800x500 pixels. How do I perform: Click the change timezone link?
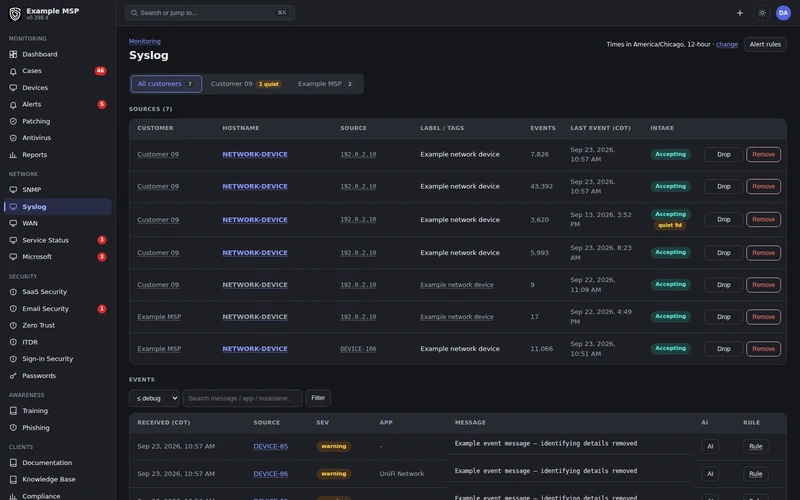[x=727, y=44]
